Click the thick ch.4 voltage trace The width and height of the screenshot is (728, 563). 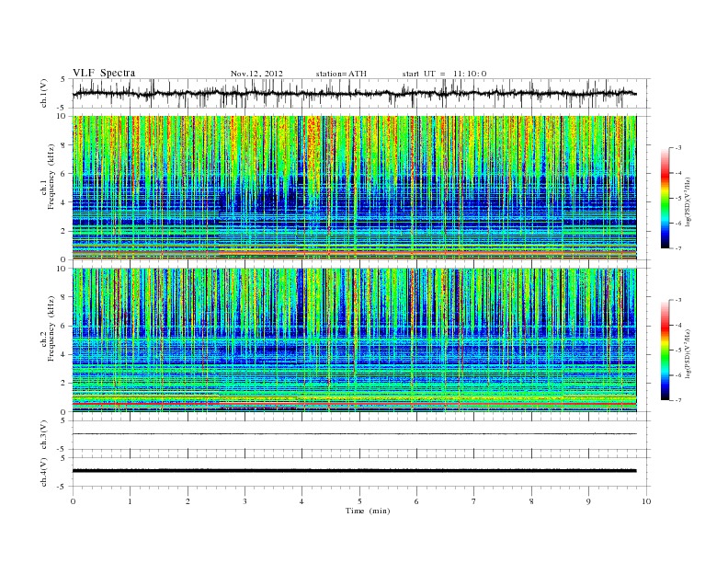[x=354, y=471]
